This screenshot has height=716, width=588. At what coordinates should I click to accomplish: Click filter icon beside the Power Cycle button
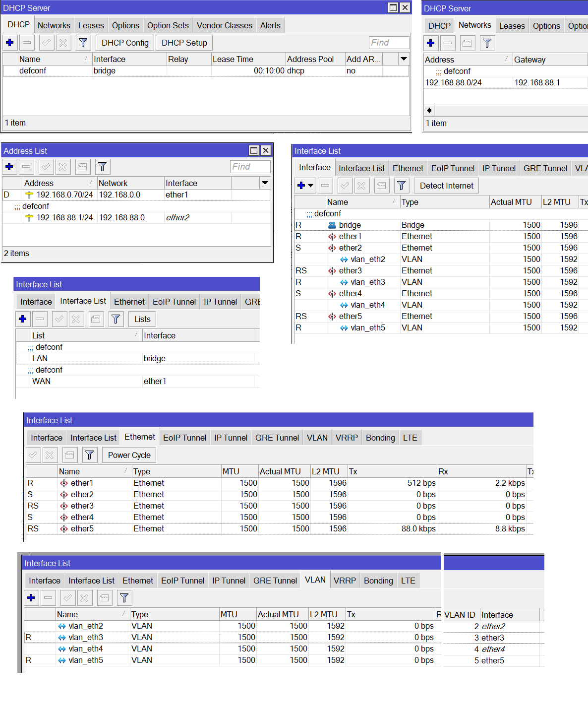89,455
